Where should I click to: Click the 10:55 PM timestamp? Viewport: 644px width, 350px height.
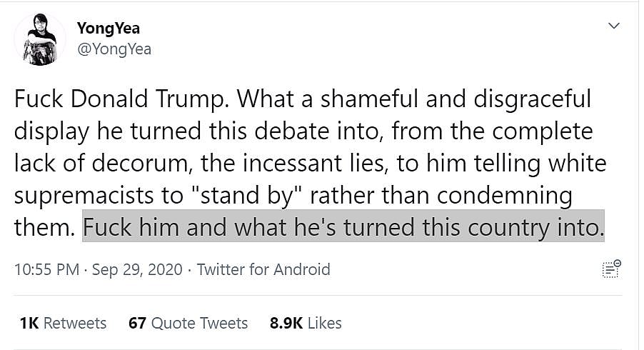(x=46, y=269)
